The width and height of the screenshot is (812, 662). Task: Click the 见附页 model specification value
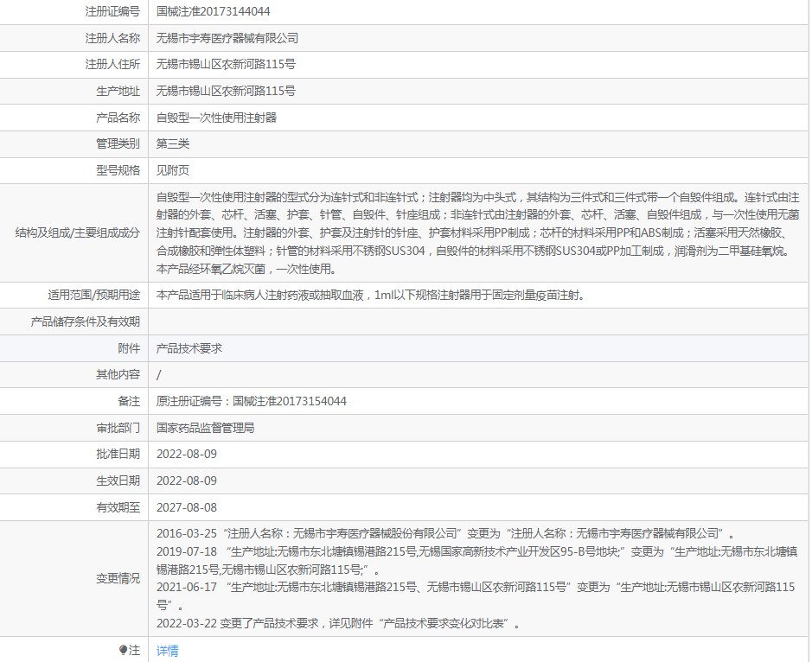click(x=173, y=170)
